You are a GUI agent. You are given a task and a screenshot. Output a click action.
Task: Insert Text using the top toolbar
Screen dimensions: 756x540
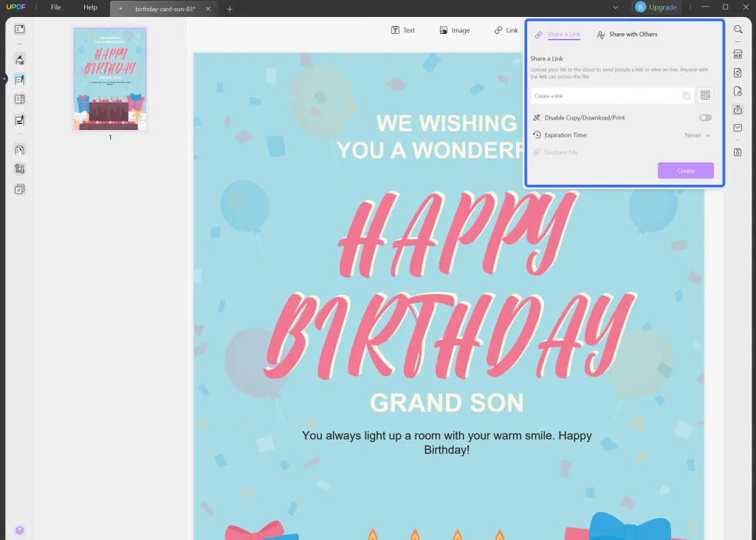coord(403,30)
